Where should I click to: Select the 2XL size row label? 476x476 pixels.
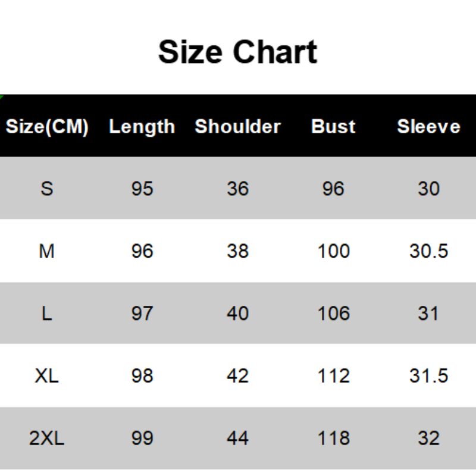coord(47,439)
